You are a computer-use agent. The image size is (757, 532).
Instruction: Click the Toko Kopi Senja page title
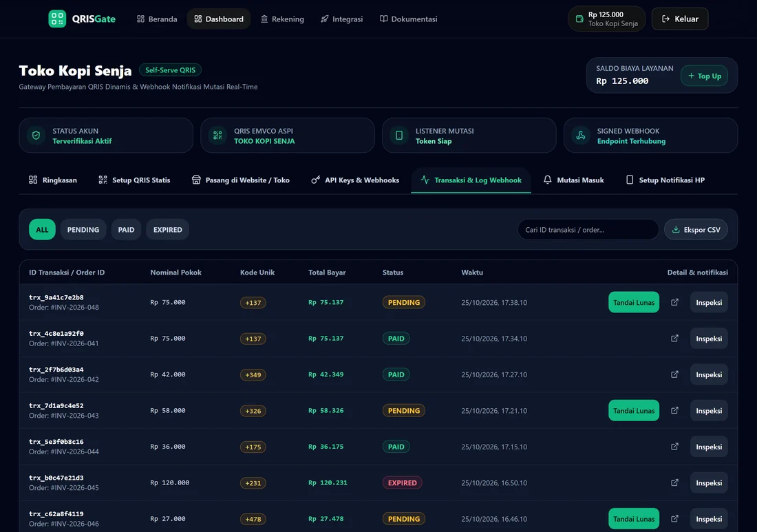(x=75, y=70)
